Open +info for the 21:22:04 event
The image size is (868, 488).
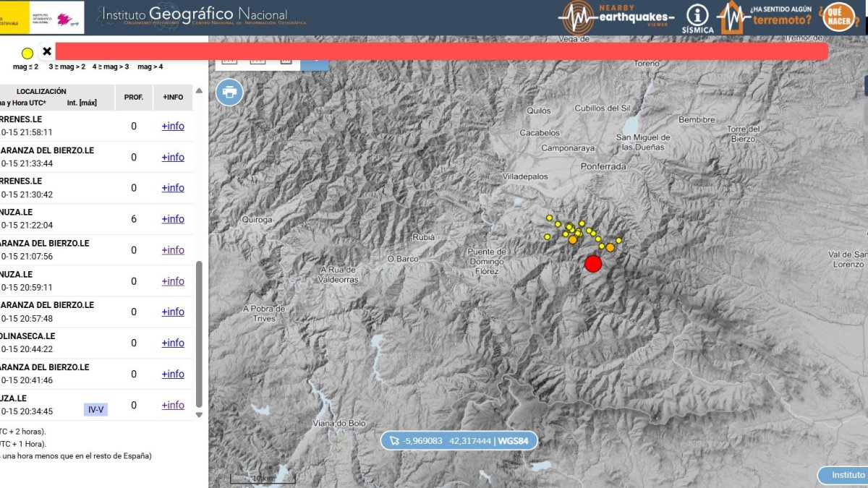pos(173,218)
